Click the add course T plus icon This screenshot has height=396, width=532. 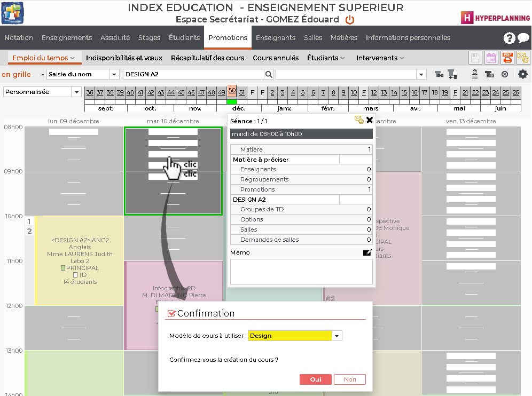pyautogui.click(x=452, y=74)
